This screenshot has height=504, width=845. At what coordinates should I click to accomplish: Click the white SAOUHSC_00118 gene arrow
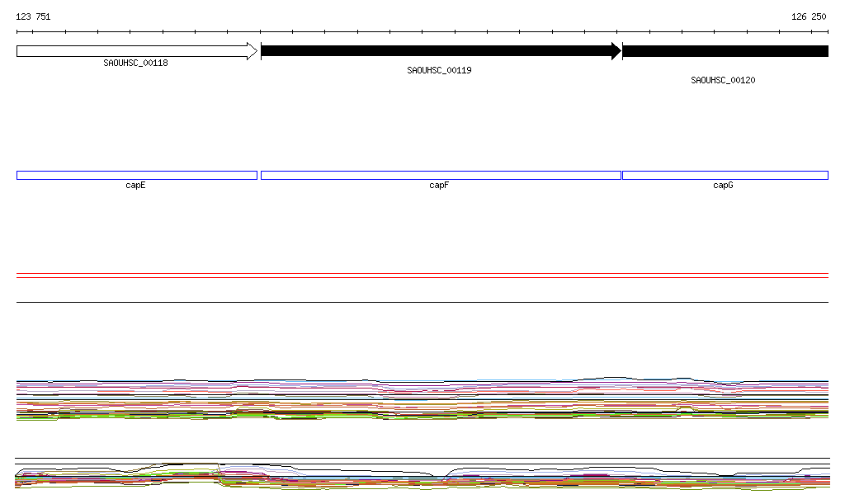click(x=132, y=51)
